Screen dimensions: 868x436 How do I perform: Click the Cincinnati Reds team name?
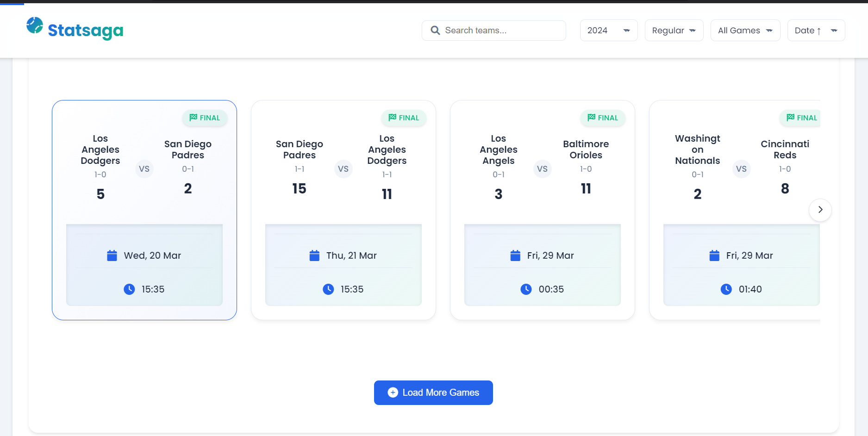[785, 149]
